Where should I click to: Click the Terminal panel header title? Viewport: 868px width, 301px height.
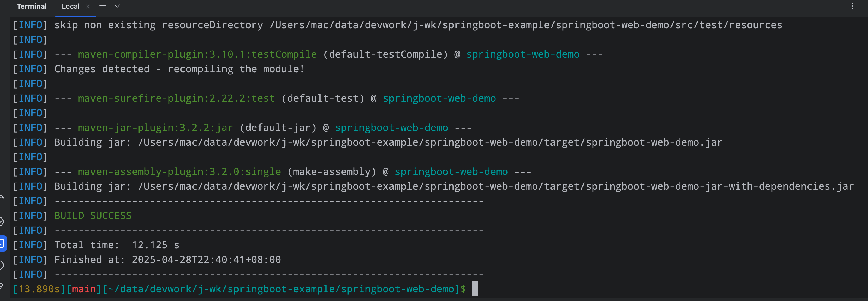(32, 6)
